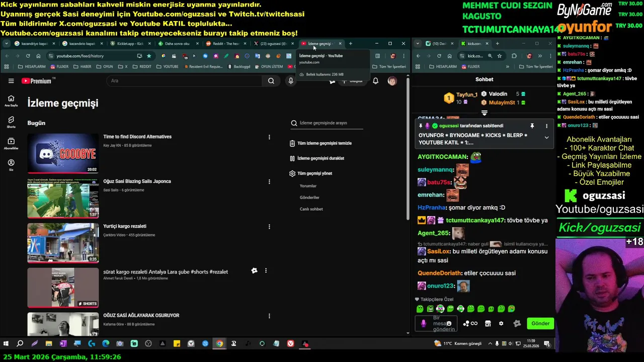Viewport: 644px width, 362px height.
Task: Open options for 'Yurtiçi kargo rezaleti' video
Action: [269, 226]
